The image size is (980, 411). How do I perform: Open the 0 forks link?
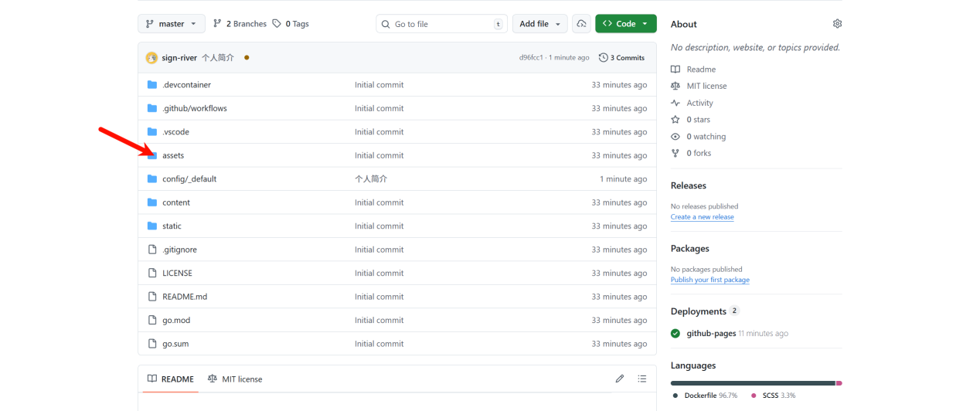tap(691, 153)
